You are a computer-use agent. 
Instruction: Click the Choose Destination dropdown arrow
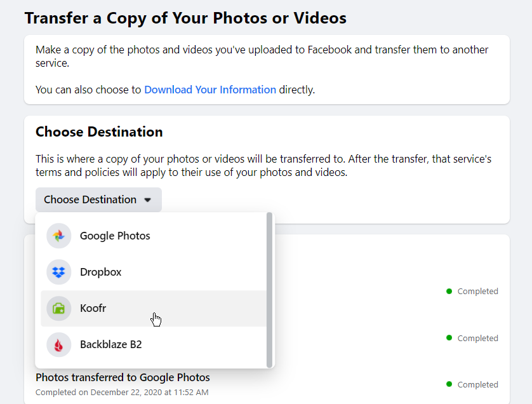[x=147, y=200]
